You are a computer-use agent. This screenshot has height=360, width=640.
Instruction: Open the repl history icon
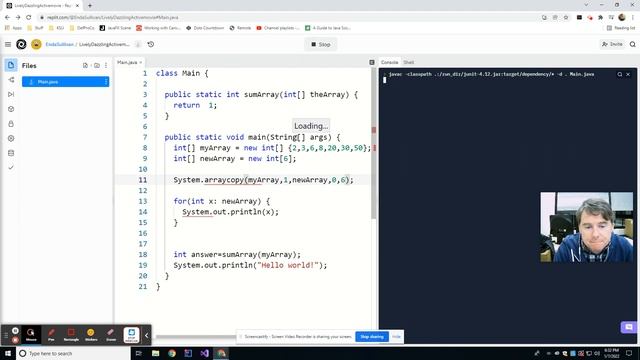click(x=151, y=44)
